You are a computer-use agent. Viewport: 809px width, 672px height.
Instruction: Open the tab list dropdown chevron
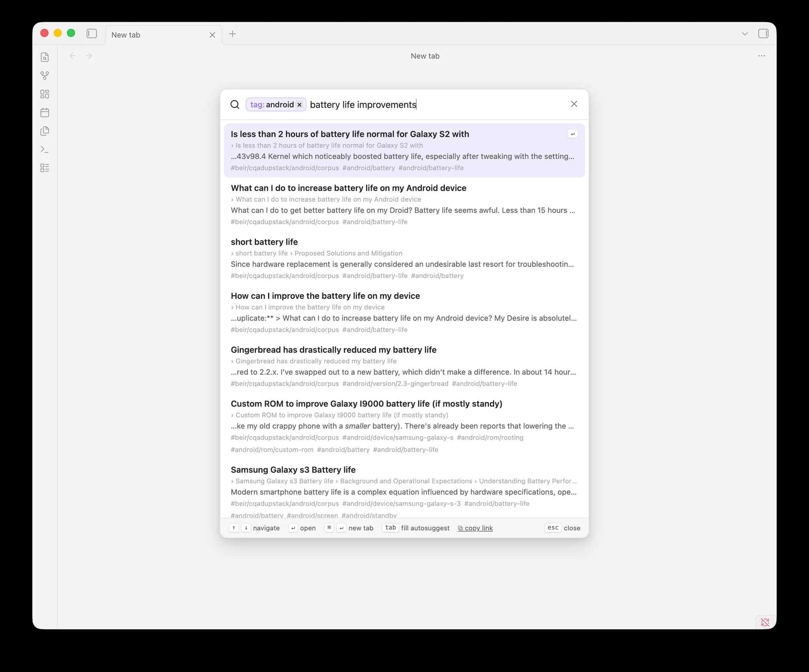(x=745, y=34)
